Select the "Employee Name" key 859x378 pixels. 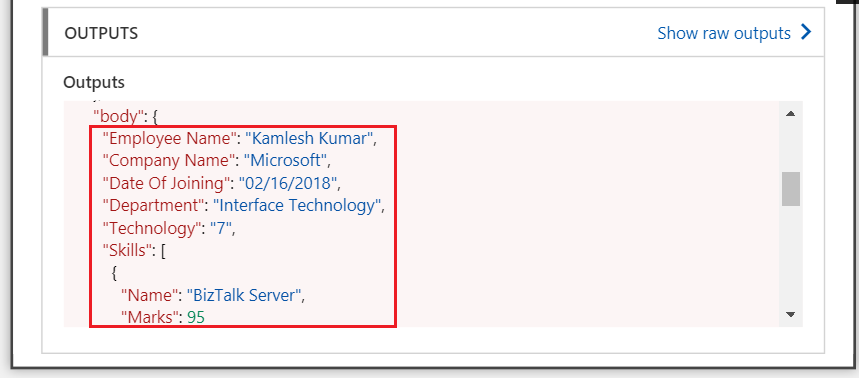169,139
